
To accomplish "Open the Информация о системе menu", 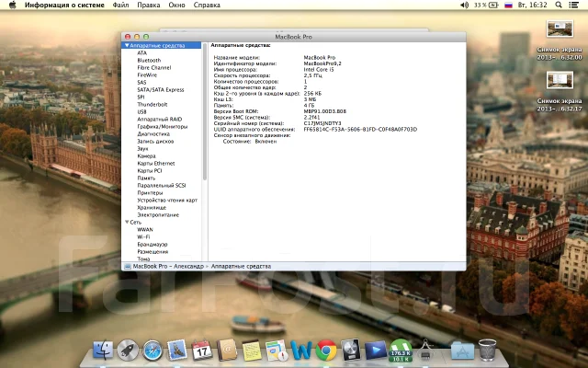I will tap(64, 6).
